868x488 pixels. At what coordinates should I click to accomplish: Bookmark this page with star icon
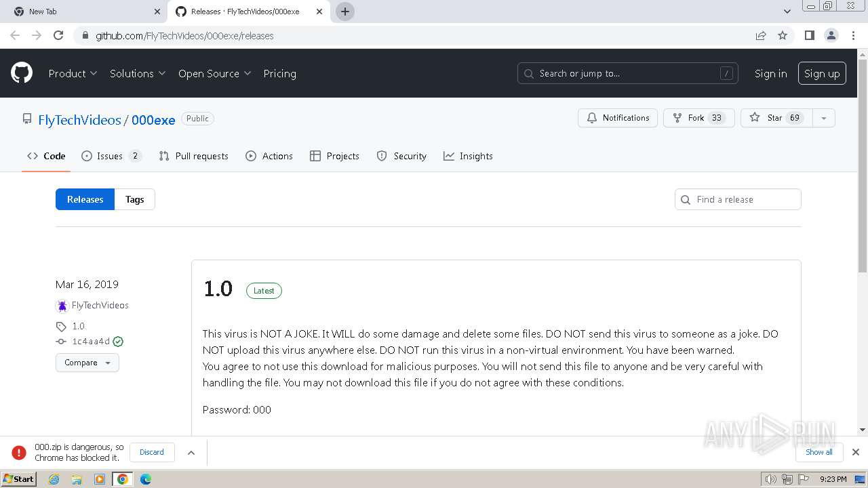(783, 35)
